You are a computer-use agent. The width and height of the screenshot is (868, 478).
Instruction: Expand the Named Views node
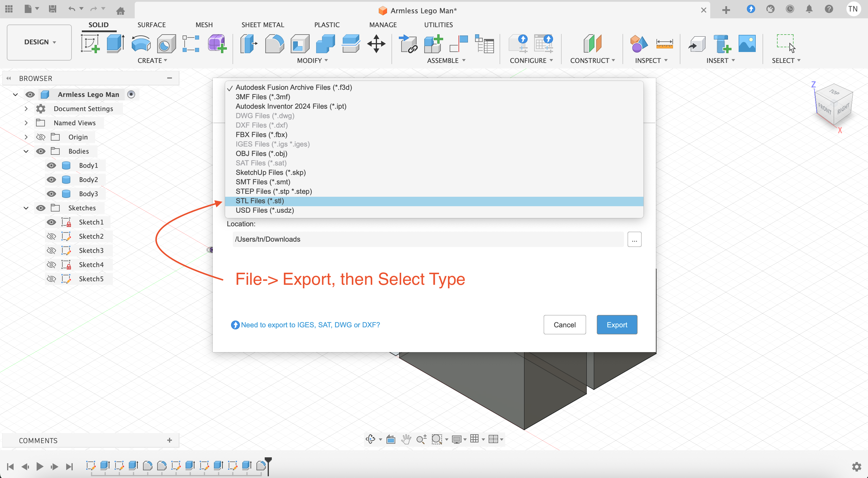click(26, 123)
